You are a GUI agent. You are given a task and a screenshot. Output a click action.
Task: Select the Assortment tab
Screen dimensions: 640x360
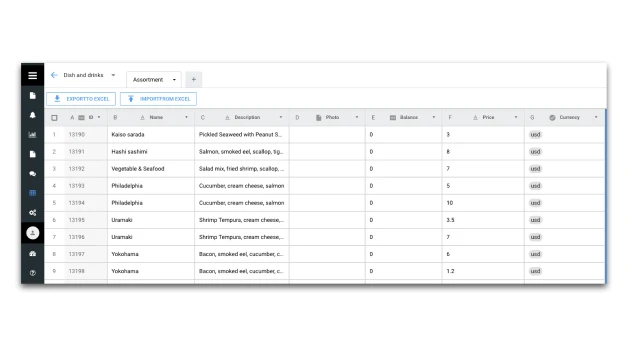pyautogui.click(x=154, y=80)
